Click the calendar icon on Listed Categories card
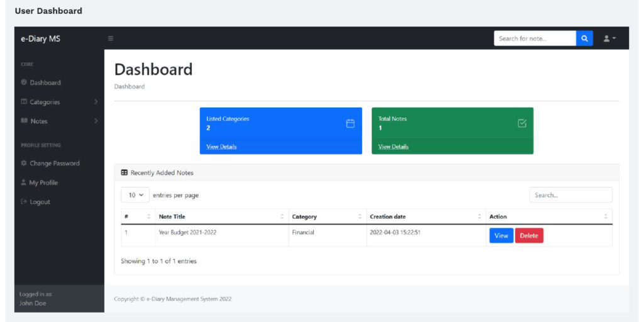644x322 pixels. (x=350, y=123)
